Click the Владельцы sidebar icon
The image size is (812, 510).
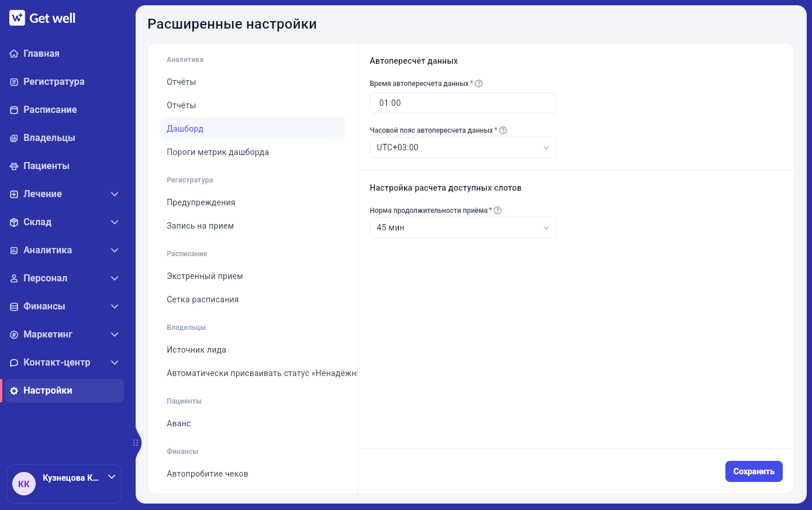click(x=14, y=138)
